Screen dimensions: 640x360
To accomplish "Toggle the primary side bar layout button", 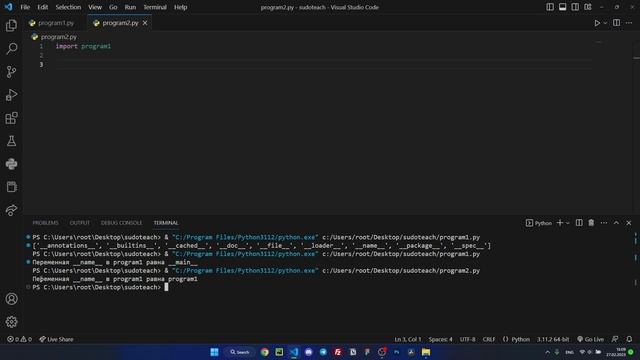I will [550, 7].
